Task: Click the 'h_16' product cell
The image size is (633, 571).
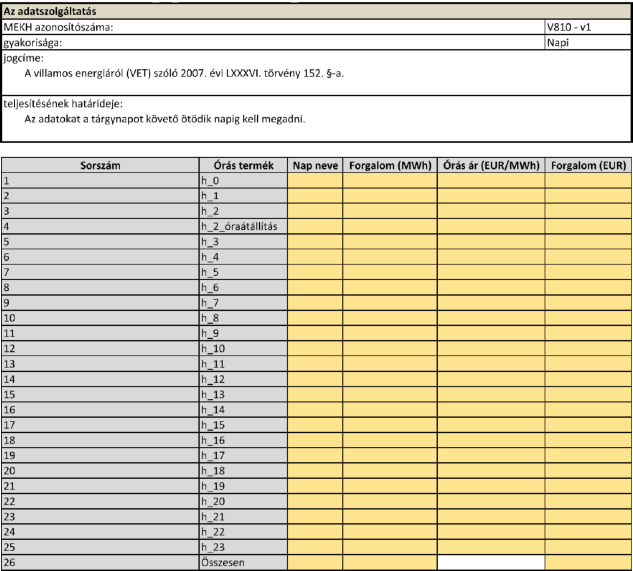Action: pyautogui.click(x=243, y=440)
